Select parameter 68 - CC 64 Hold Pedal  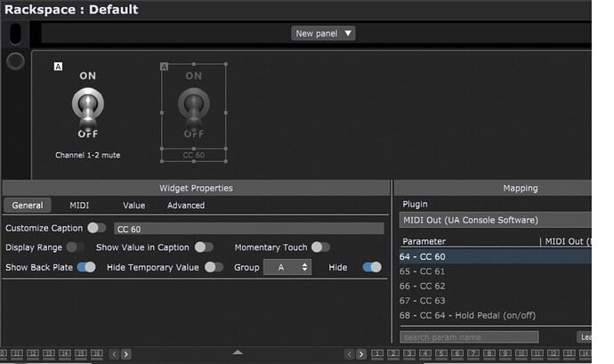point(466,316)
